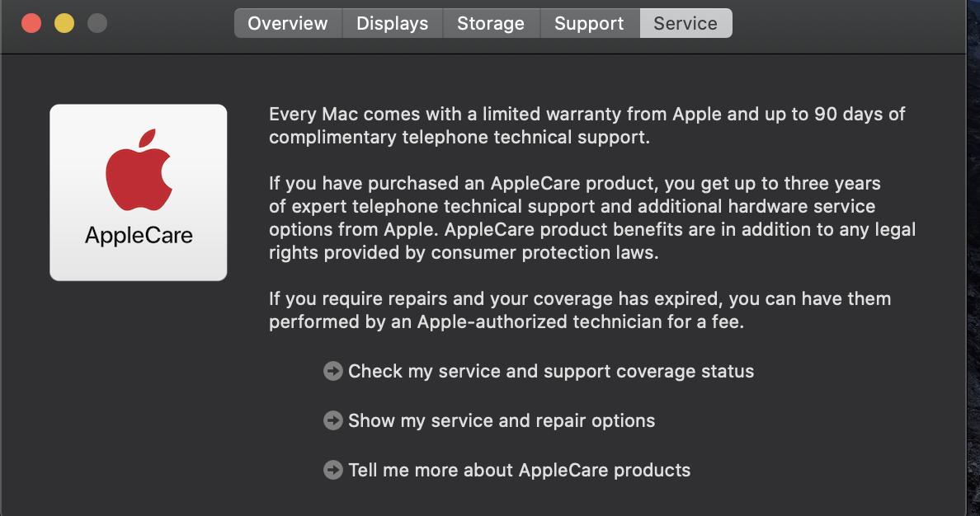This screenshot has height=516, width=980.
Task: Click the AppleCare badge image
Action: tap(139, 192)
